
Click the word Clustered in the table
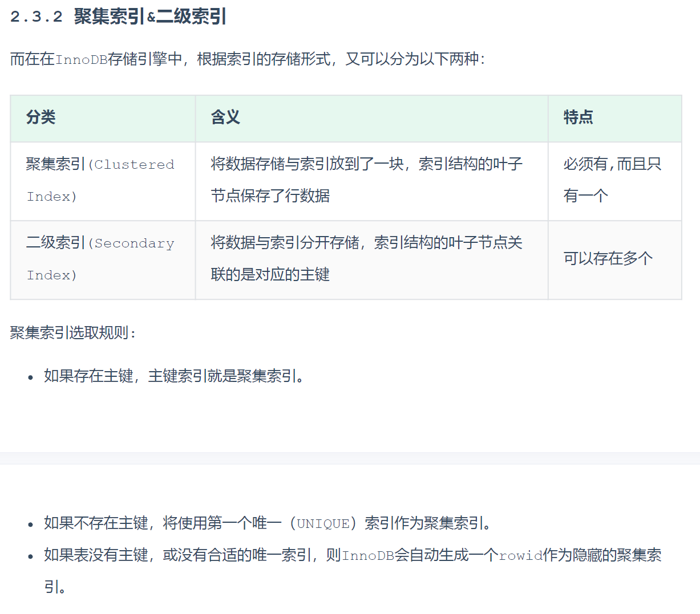click(134, 165)
